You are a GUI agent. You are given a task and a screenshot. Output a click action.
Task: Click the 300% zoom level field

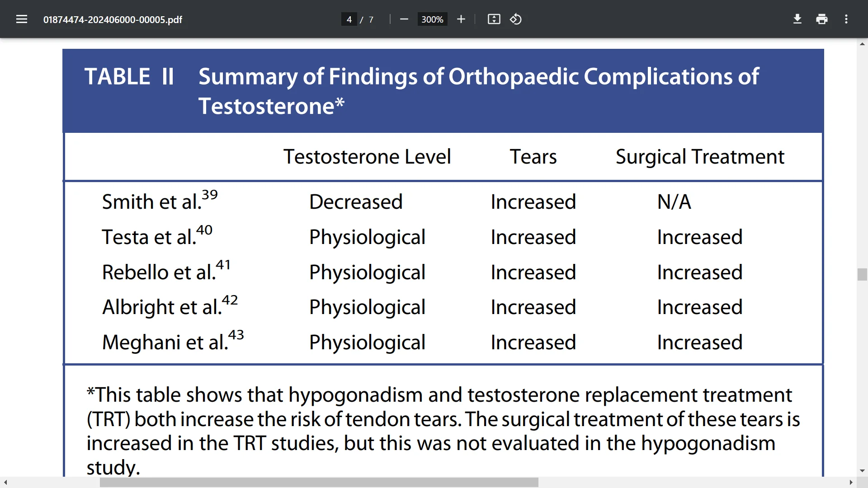pyautogui.click(x=432, y=19)
